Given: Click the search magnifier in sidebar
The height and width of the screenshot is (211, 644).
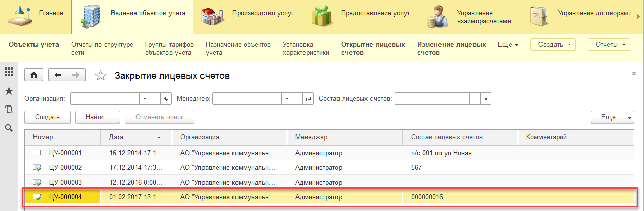Looking at the screenshot, I should 8,128.
